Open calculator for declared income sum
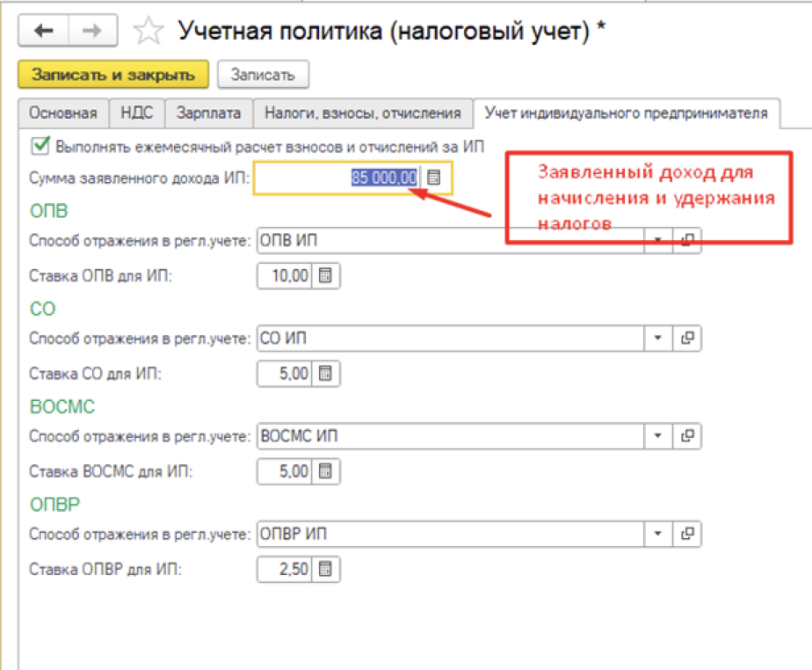The height and width of the screenshot is (670, 812). pos(433,178)
